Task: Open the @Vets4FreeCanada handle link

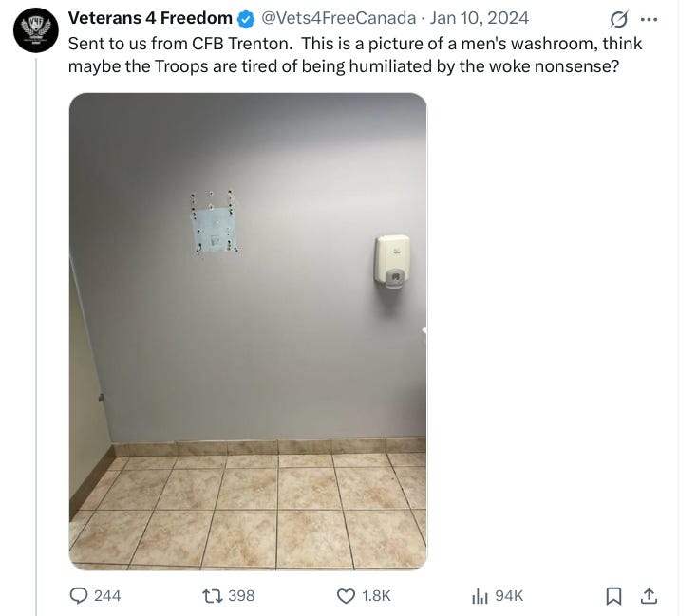Action: [x=339, y=18]
